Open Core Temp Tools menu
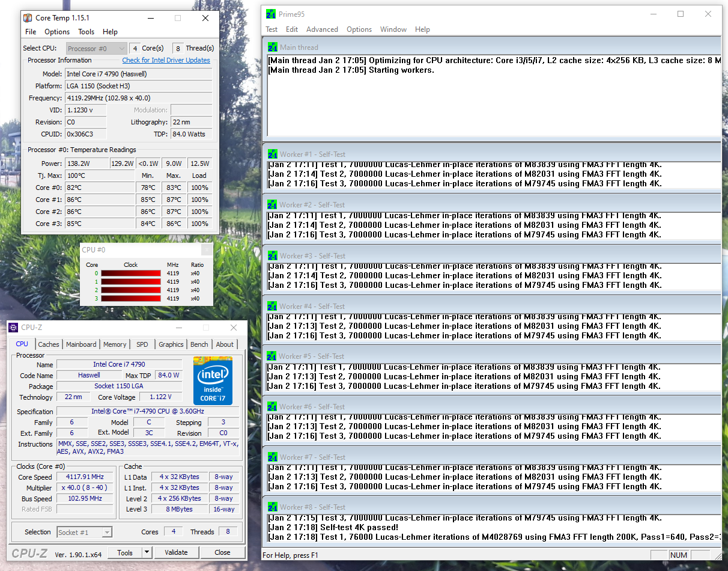Screen dimensions: 728x571 click(x=86, y=32)
